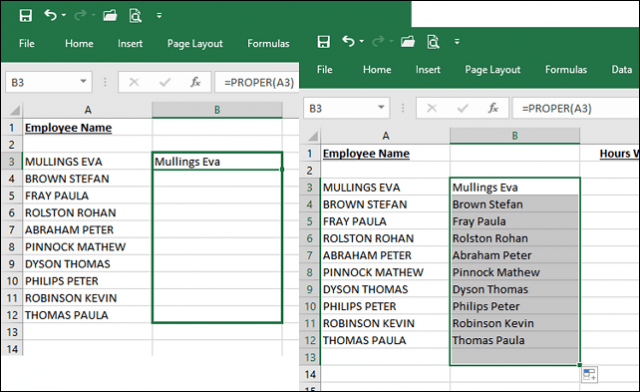
Task: Open Formulas tab in left window
Action: point(268,43)
